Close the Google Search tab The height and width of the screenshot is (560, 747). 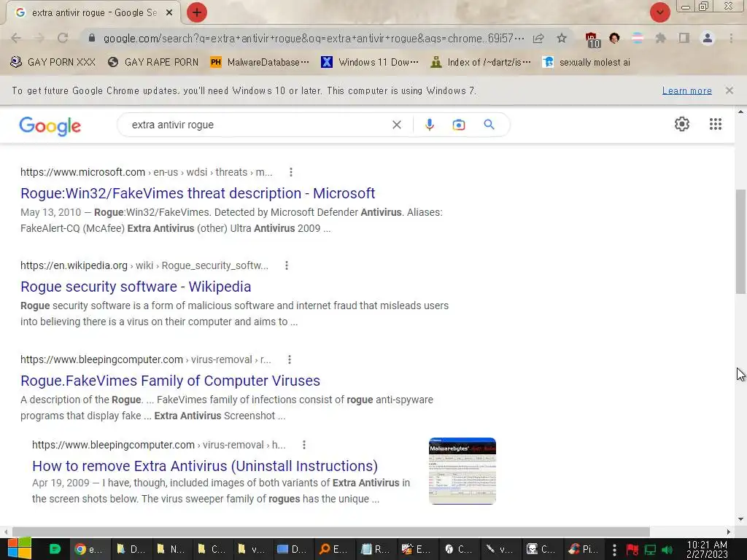(169, 13)
